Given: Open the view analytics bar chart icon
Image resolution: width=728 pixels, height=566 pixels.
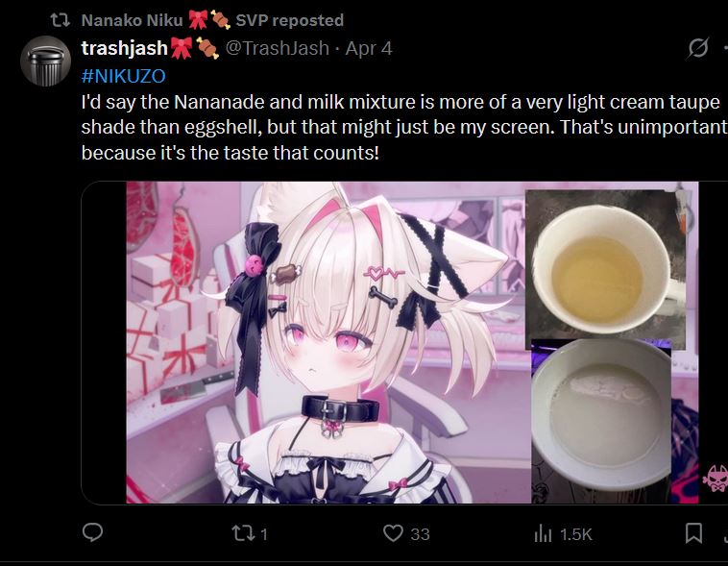Looking at the screenshot, I should [543, 533].
